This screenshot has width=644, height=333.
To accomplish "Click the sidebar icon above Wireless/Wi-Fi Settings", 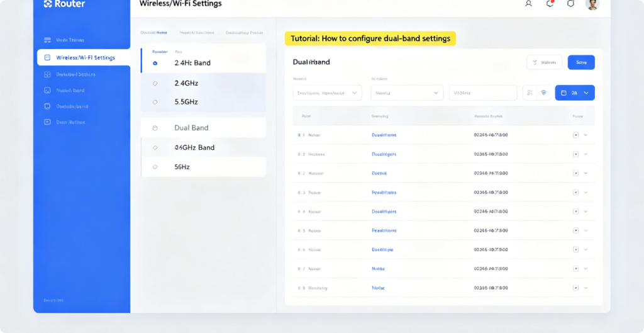I will (47, 40).
